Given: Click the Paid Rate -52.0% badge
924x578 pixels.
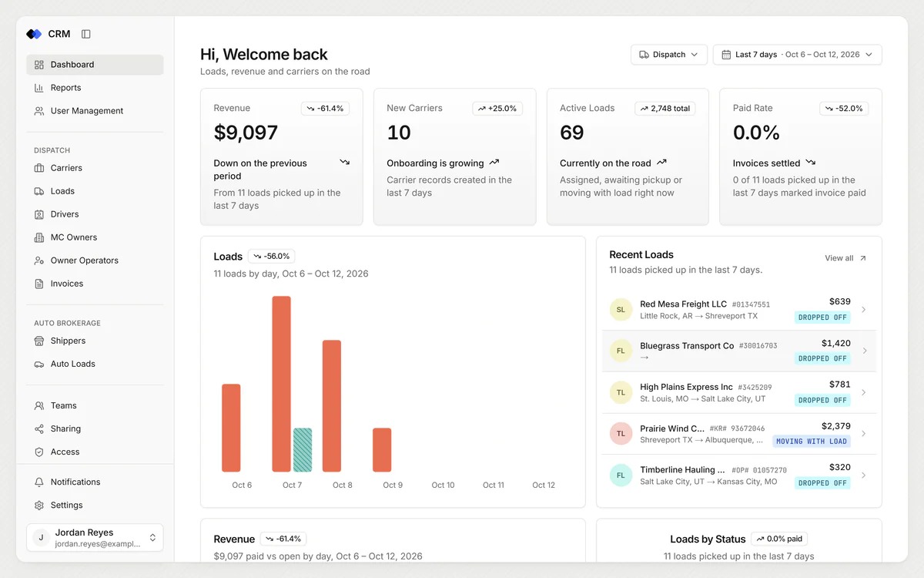Looking at the screenshot, I should pos(844,109).
